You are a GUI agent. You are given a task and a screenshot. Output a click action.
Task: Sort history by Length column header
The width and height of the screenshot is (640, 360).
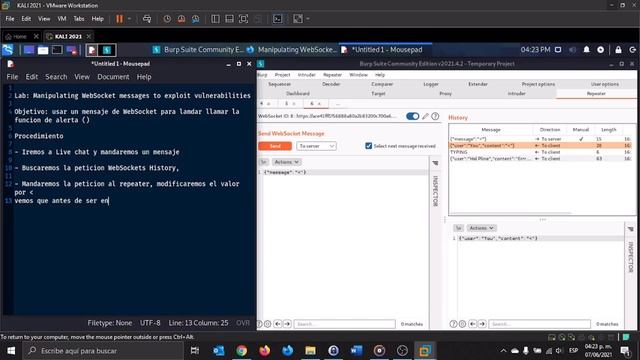point(609,129)
